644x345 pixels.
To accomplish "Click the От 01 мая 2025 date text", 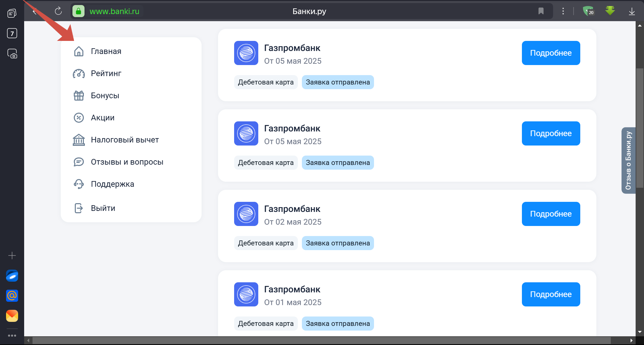I will coord(293,302).
